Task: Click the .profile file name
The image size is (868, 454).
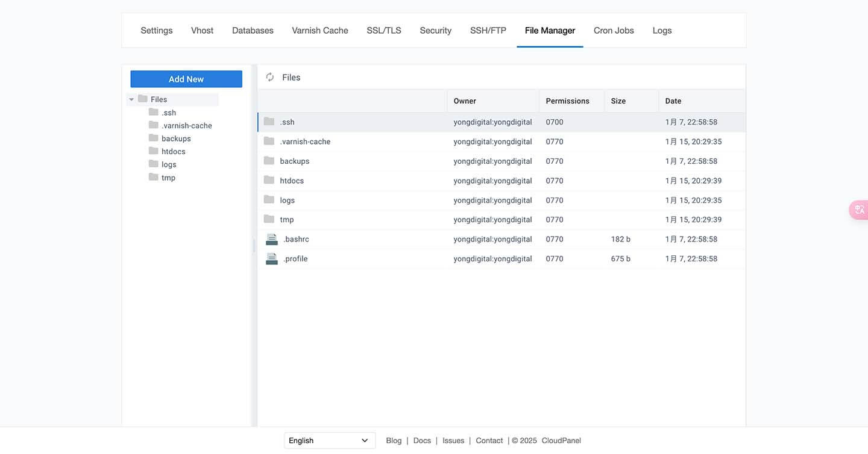Action: pyautogui.click(x=295, y=259)
